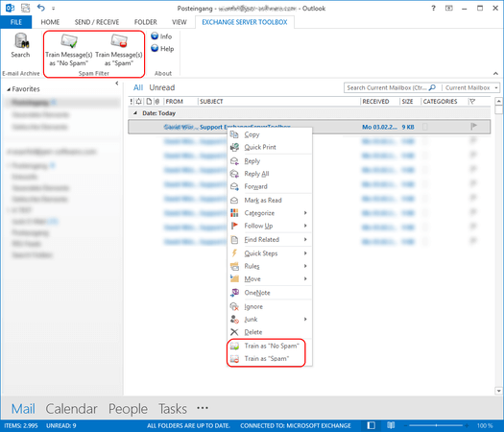Image resolution: width=504 pixels, height=432 pixels.
Task: Sort by reminder bell column icon
Action: [138, 102]
